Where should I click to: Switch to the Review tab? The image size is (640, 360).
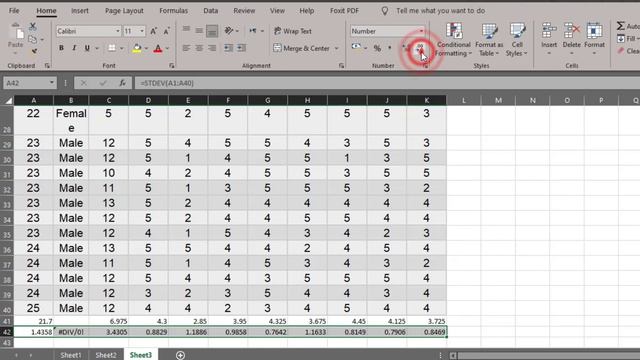pyautogui.click(x=244, y=11)
